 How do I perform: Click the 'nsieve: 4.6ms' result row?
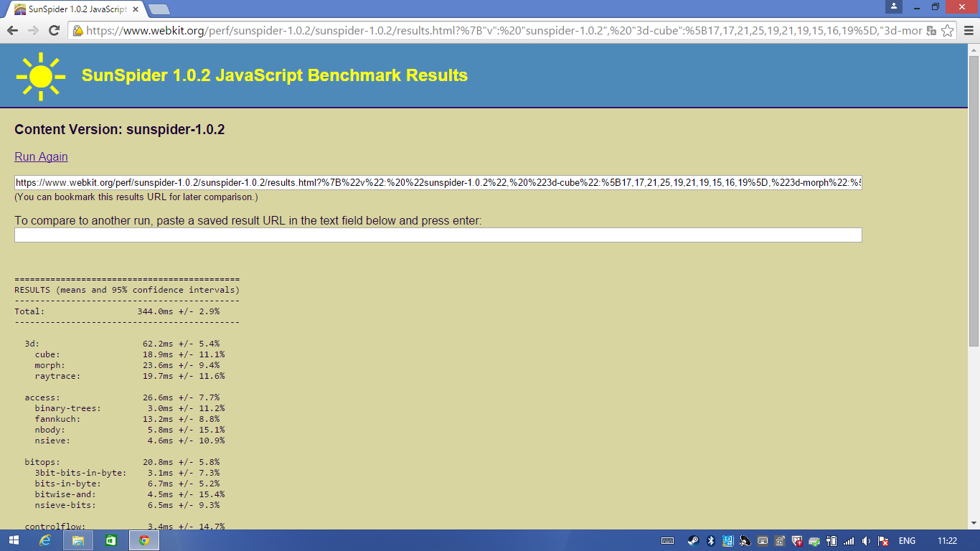click(130, 441)
